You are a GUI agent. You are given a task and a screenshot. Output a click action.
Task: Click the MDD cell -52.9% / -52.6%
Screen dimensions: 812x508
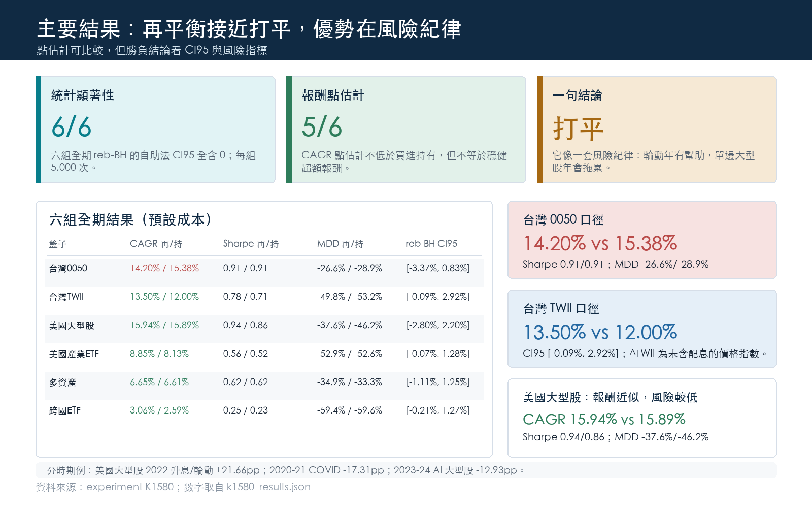pyautogui.click(x=350, y=354)
